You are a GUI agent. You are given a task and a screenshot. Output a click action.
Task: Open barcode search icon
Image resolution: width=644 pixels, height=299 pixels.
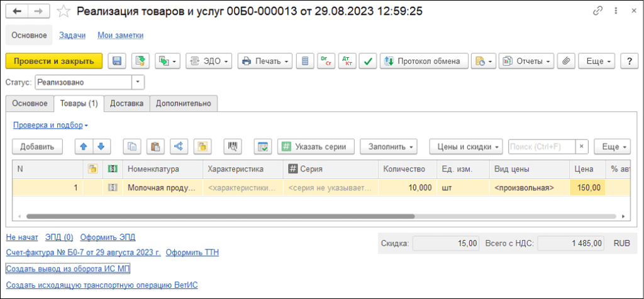click(x=233, y=146)
